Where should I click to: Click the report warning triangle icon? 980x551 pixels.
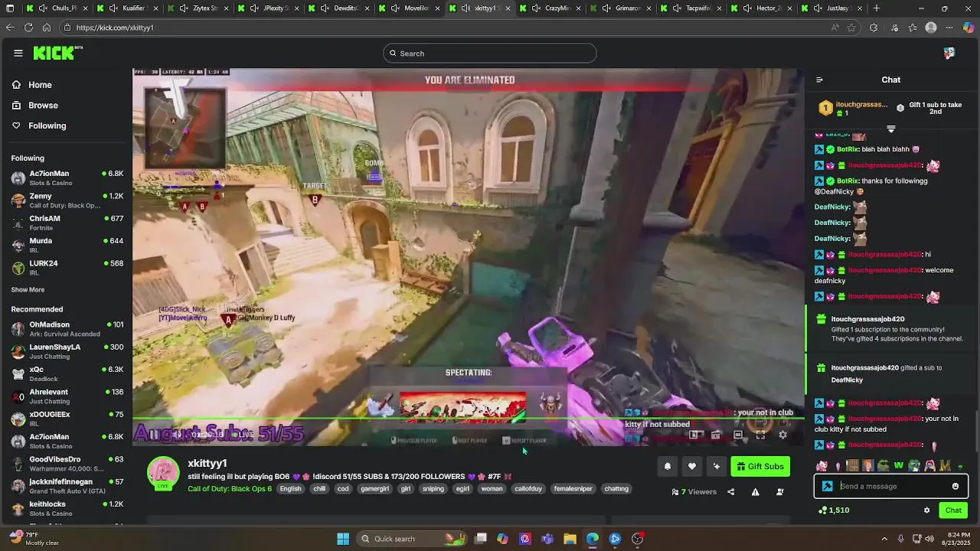(755, 492)
